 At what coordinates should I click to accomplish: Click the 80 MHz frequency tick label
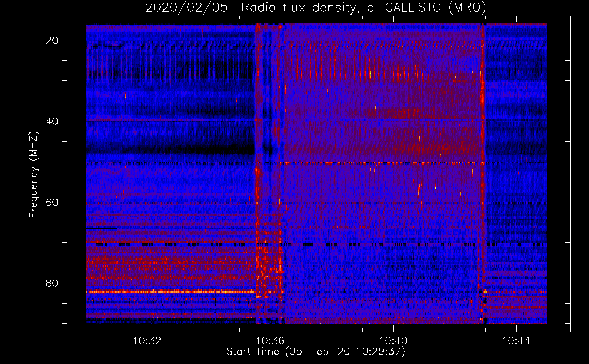pos(52,283)
